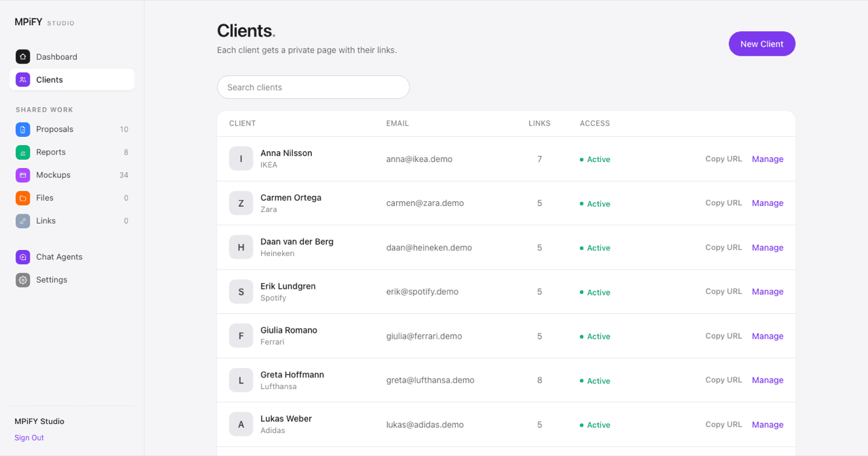
Task: Click the Search clients field
Action: click(313, 87)
